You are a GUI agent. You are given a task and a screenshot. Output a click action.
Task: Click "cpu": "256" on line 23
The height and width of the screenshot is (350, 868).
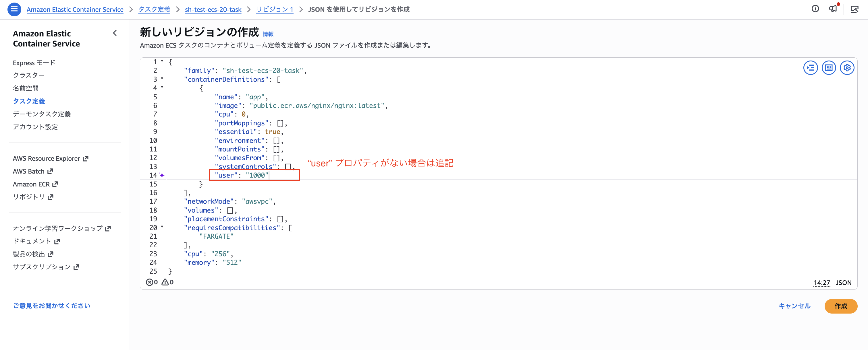[209, 254]
